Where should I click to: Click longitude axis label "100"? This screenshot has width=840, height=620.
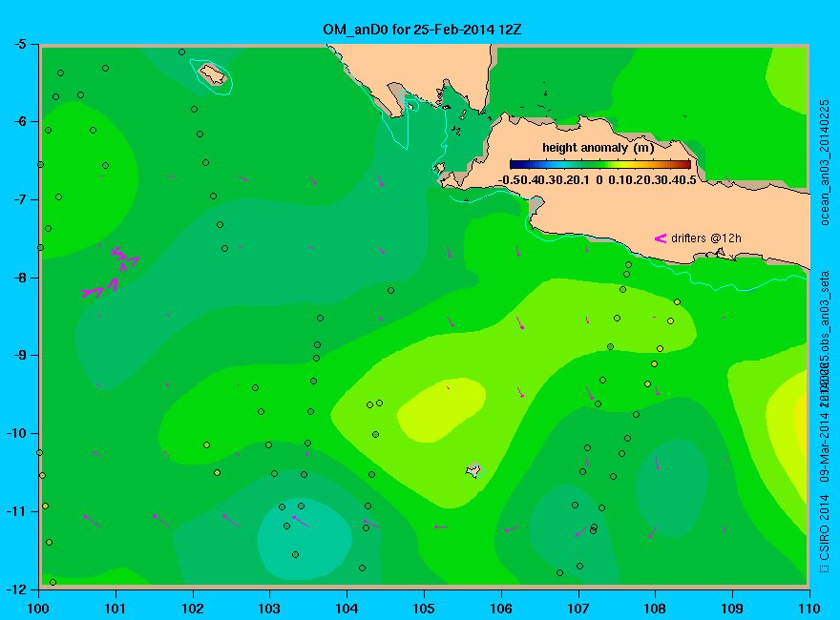38,609
